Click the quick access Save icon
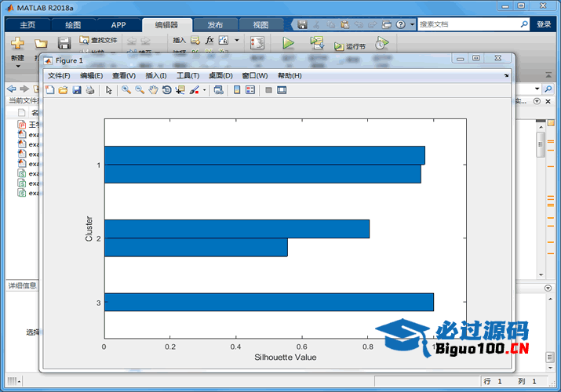This screenshot has height=392, width=561. click(302, 24)
